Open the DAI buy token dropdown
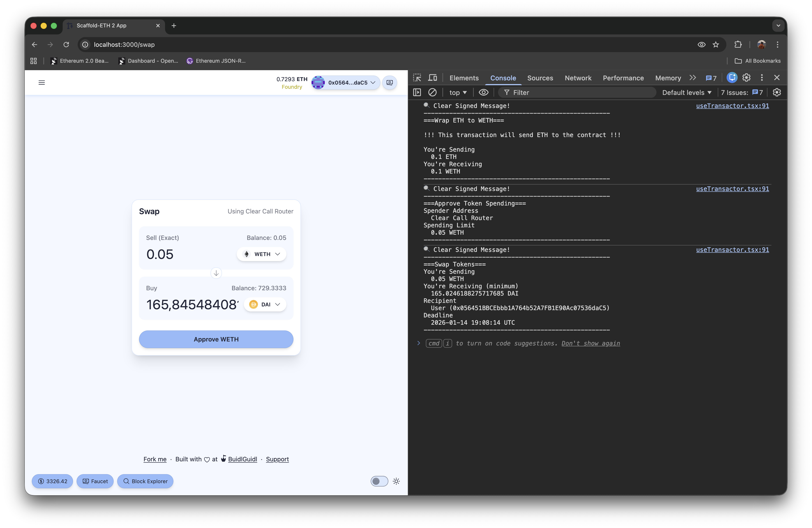812x528 pixels. point(265,304)
